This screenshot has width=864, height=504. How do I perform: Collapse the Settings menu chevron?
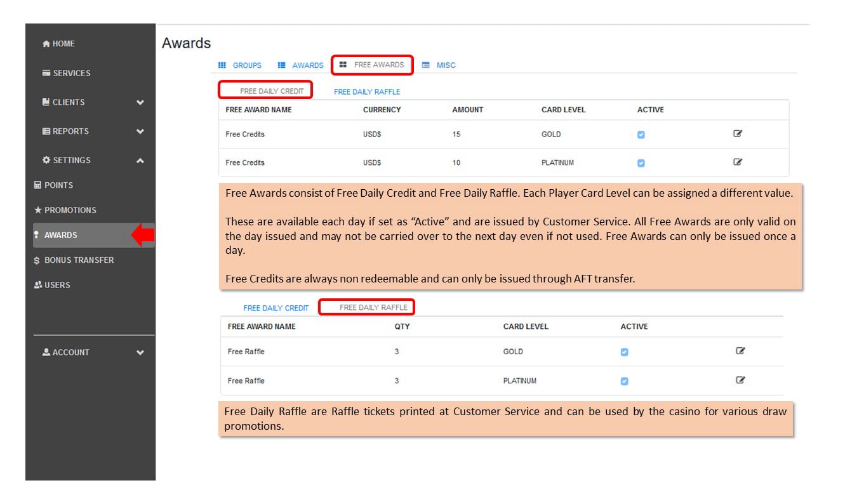140,161
